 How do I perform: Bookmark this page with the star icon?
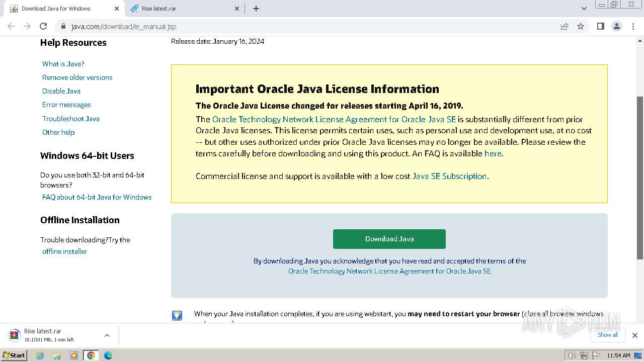[x=581, y=26]
